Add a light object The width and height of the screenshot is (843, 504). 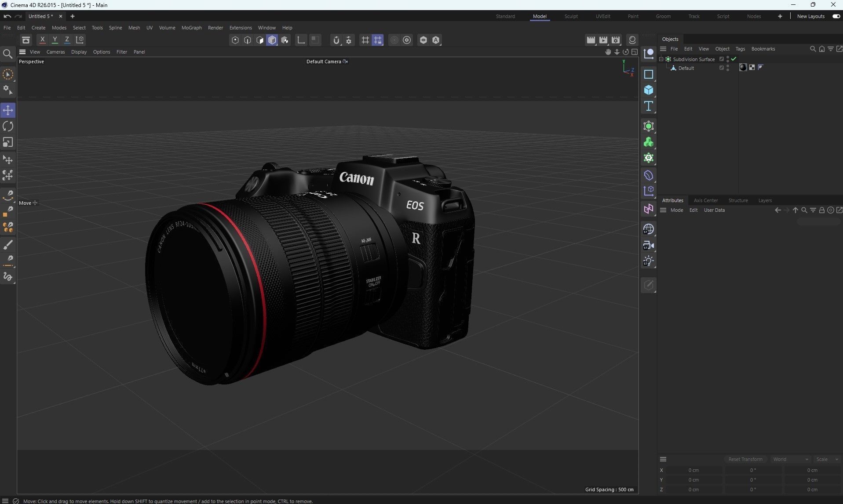coord(648,261)
